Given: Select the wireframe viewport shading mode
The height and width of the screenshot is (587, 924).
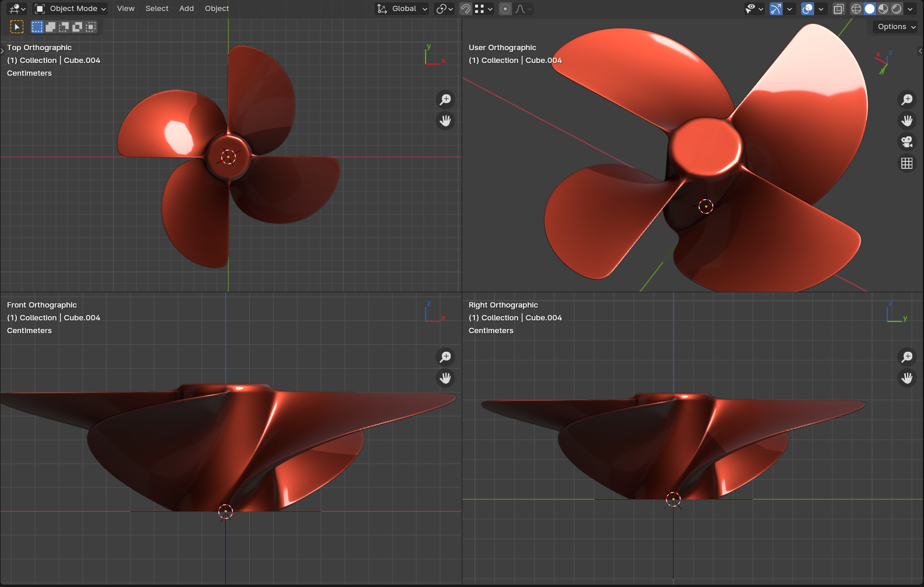Looking at the screenshot, I should tap(856, 9).
